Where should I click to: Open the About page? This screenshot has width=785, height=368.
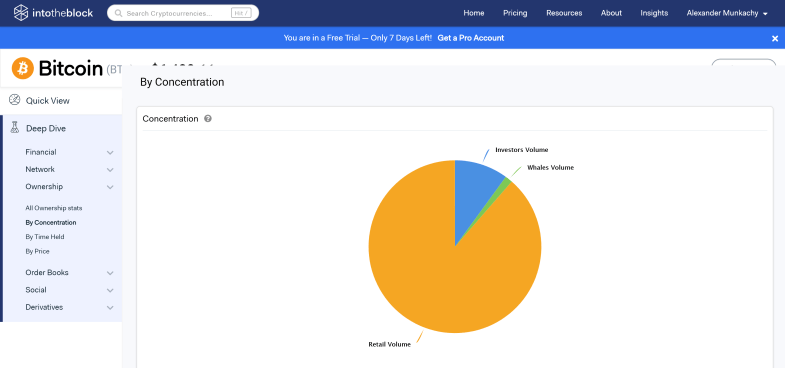(611, 13)
